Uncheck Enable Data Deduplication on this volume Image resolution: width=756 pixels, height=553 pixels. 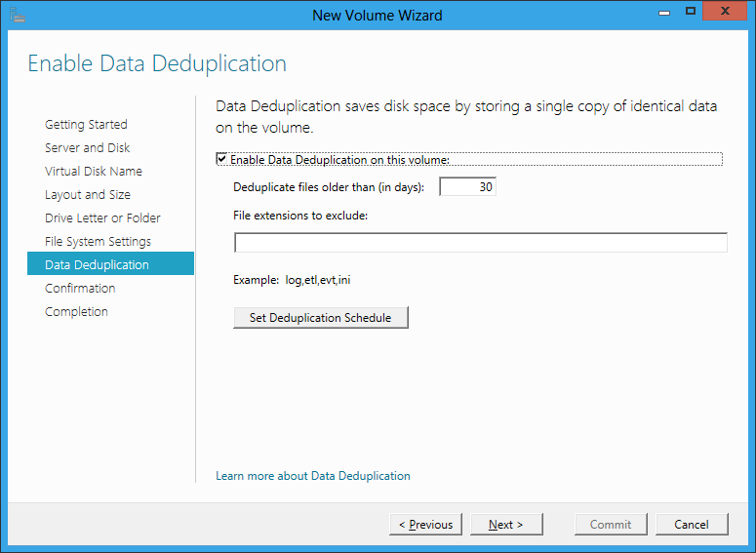221,159
